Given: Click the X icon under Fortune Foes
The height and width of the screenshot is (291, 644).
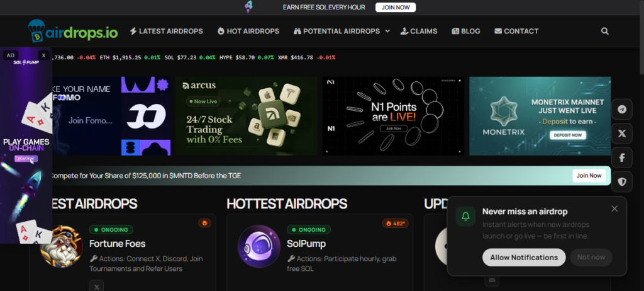Looking at the screenshot, I should pos(96,287).
